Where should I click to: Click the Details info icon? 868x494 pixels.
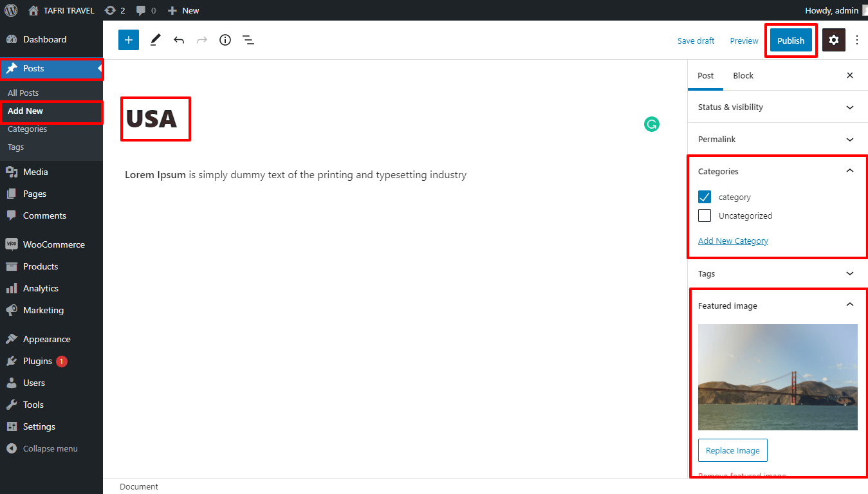(x=225, y=40)
